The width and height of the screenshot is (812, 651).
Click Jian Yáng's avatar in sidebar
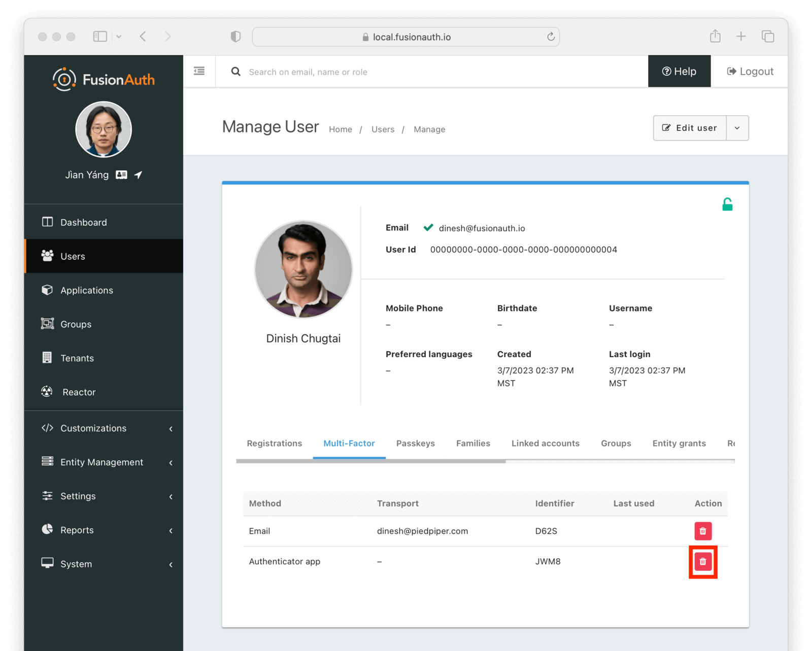[104, 129]
